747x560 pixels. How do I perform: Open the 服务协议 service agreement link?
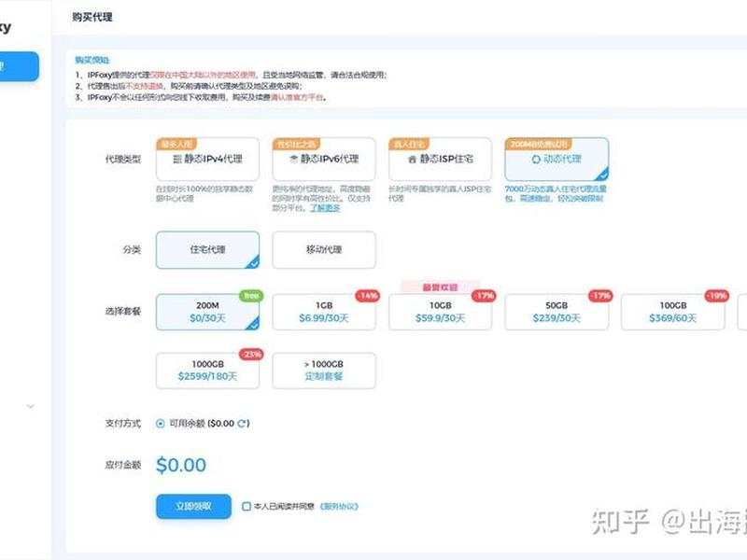click(339, 506)
